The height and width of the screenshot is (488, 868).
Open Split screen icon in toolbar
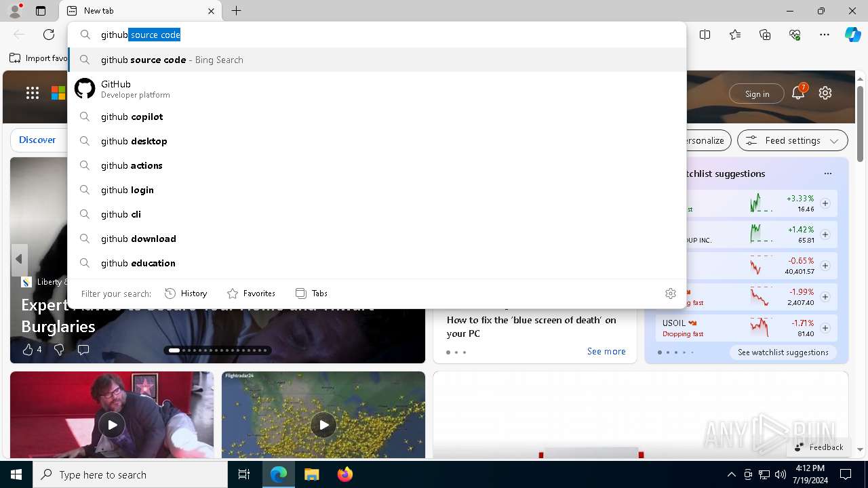705,35
